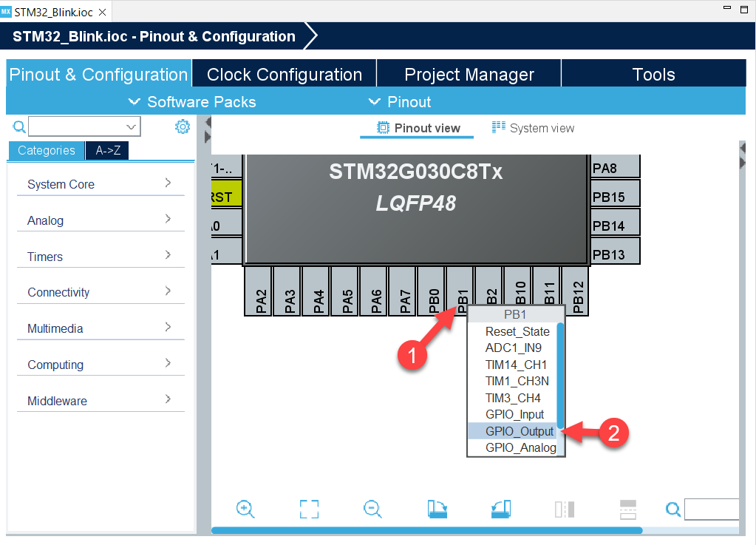Screen dimensions: 756x545
Task: Open the categories settings gear icon
Action: coord(183,127)
